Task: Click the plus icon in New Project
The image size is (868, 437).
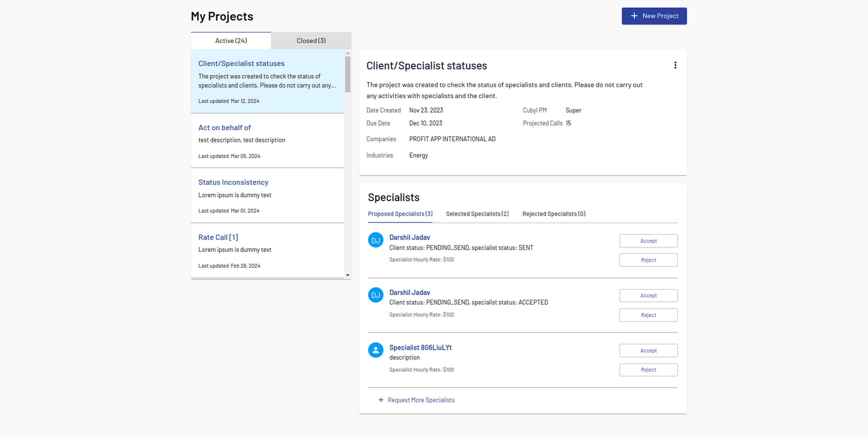Action: click(x=634, y=16)
